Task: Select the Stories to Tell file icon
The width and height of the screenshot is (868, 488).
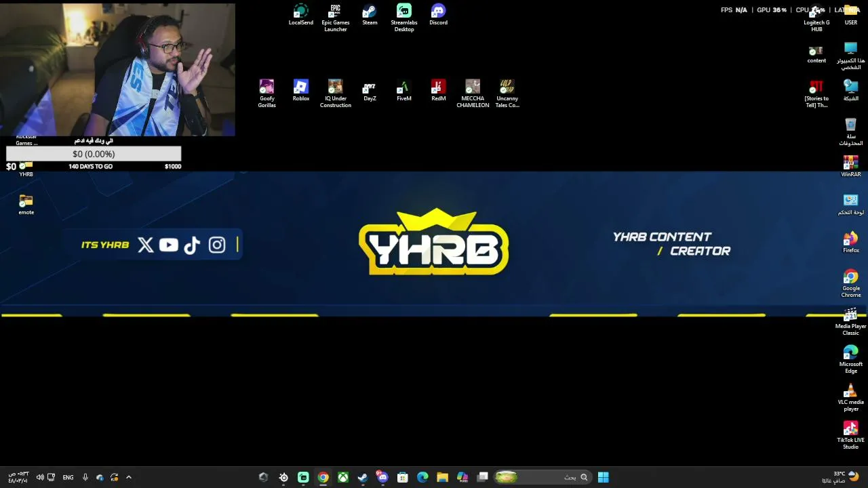Action: [x=816, y=94]
